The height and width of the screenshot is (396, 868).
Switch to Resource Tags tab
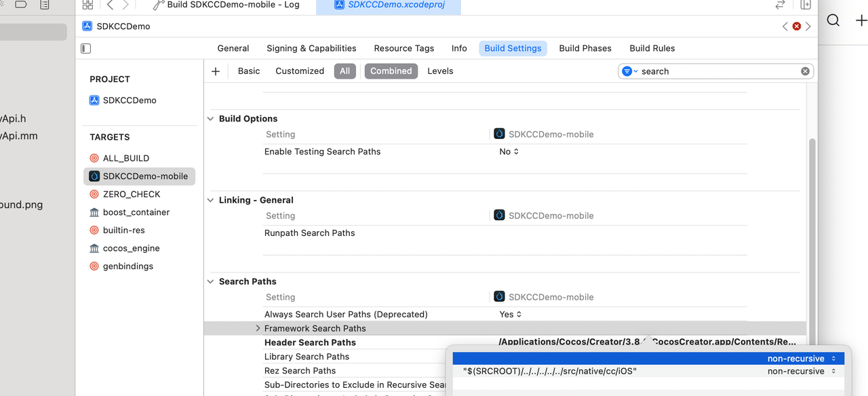point(404,48)
